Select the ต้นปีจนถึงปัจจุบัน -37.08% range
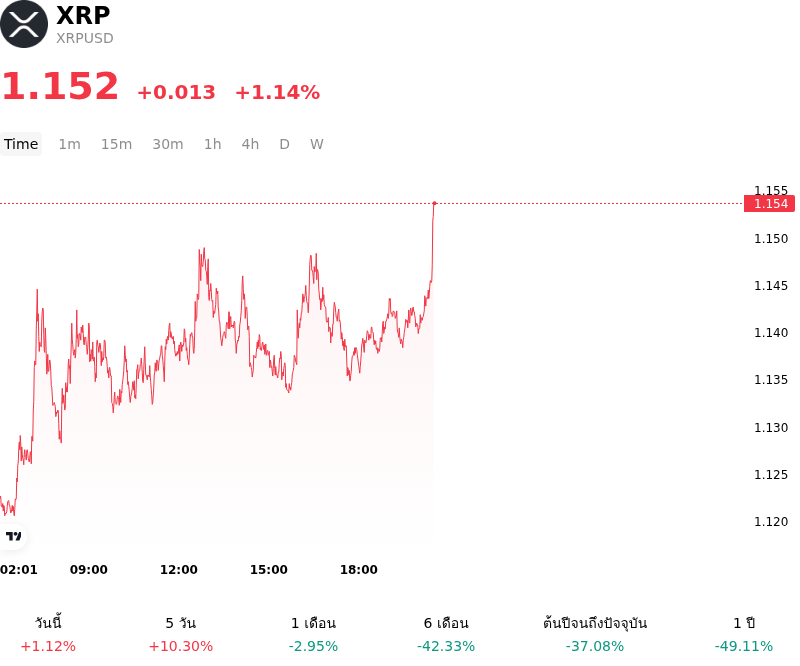Viewport: 800px width, 666px height. tap(595, 634)
